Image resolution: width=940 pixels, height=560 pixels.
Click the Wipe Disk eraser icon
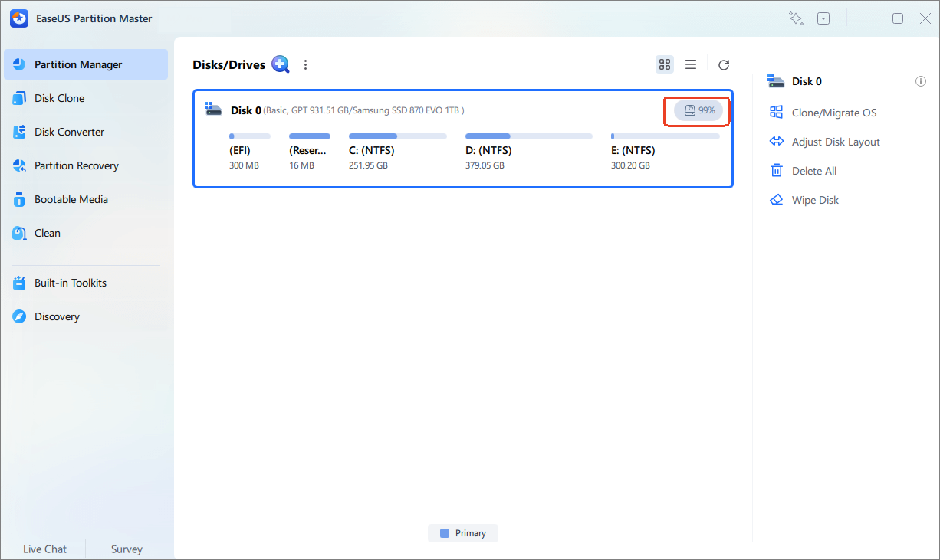pos(777,200)
